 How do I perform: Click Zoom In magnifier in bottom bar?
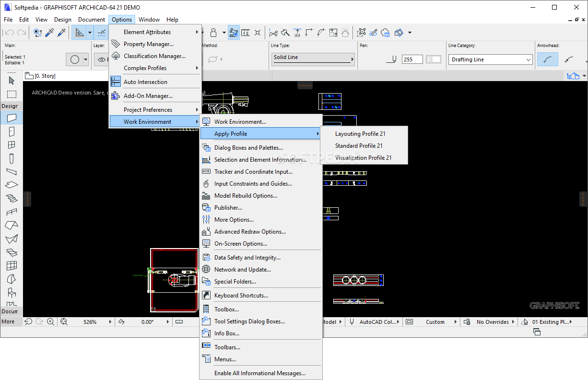pyautogui.click(x=50, y=322)
